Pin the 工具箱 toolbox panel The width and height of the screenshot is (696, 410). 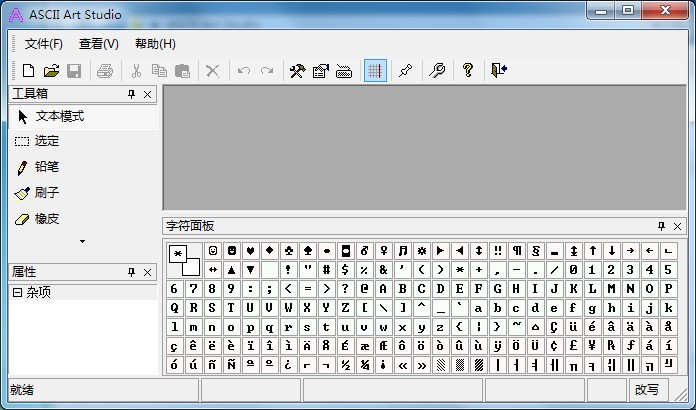131,94
